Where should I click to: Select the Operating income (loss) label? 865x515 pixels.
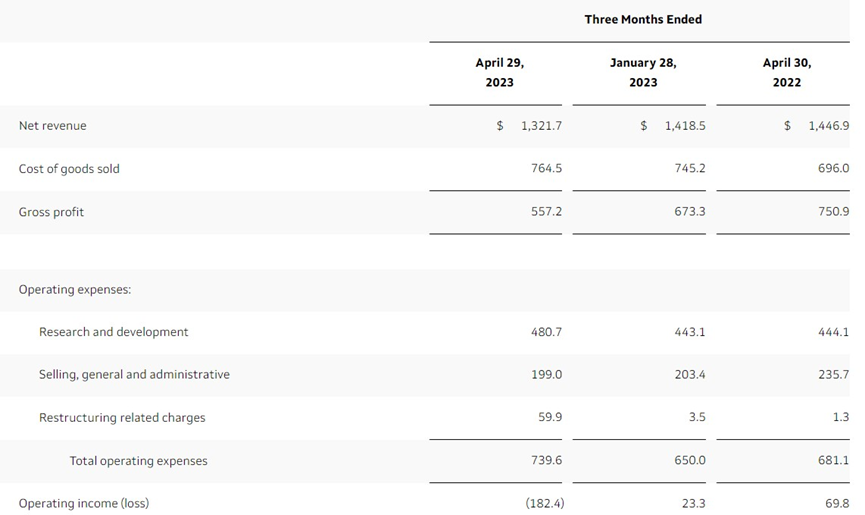[84, 503]
